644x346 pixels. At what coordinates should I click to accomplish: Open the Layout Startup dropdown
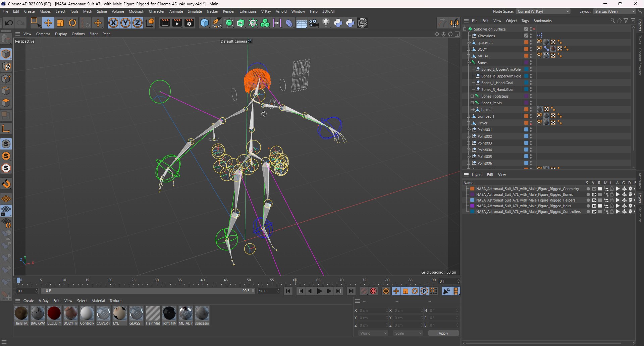pos(614,11)
